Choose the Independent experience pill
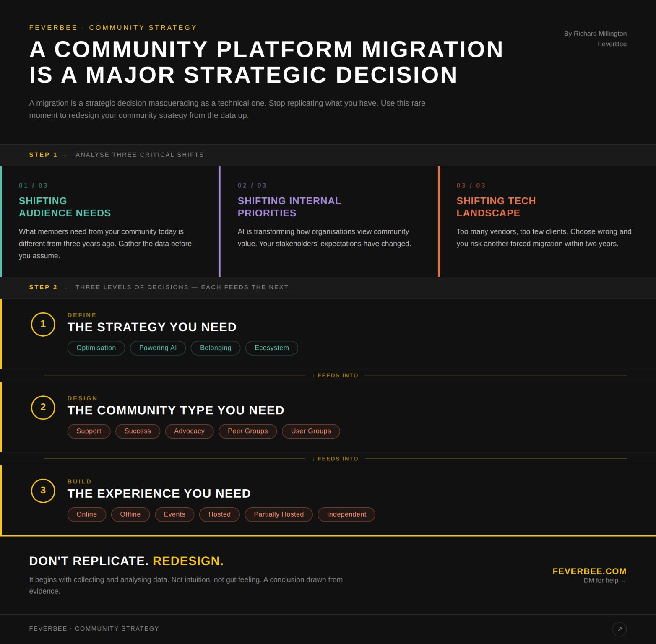The height and width of the screenshot is (644, 656). (x=346, y=514)
